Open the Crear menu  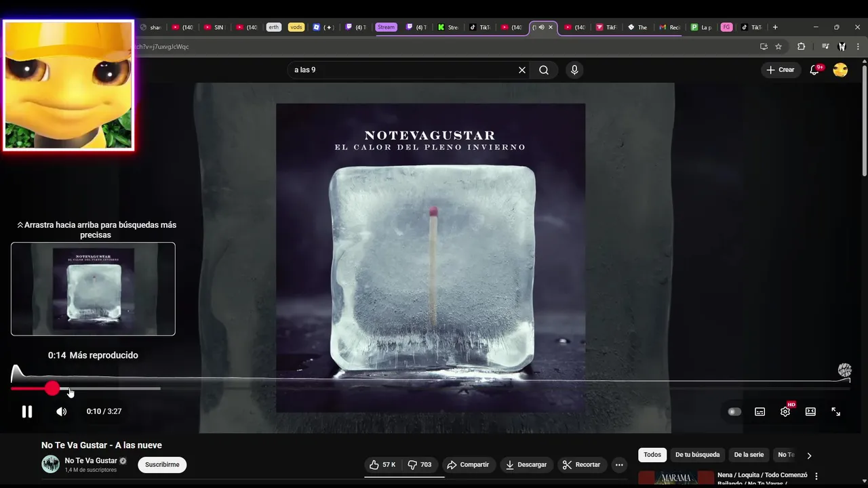coord(780,70)
